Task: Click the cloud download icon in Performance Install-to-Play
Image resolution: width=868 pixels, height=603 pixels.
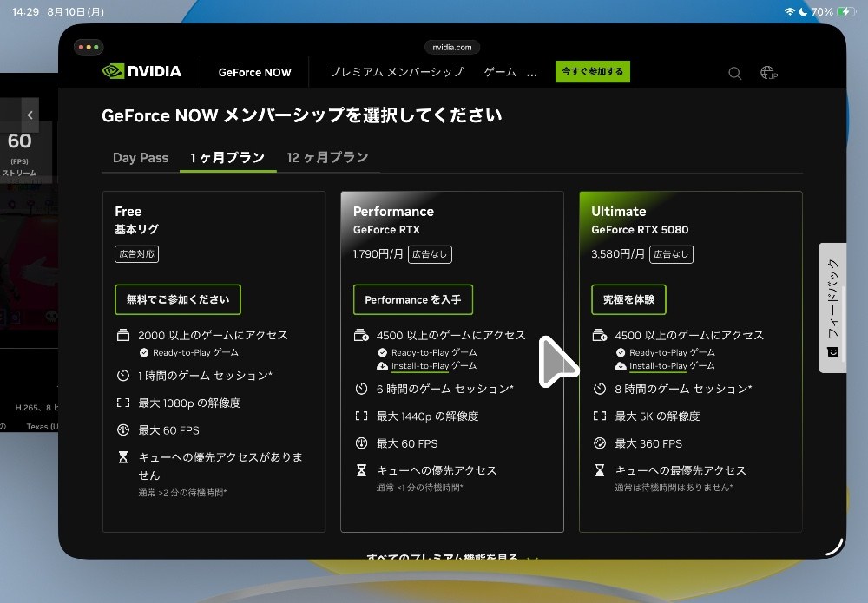Action: [382, 365]
